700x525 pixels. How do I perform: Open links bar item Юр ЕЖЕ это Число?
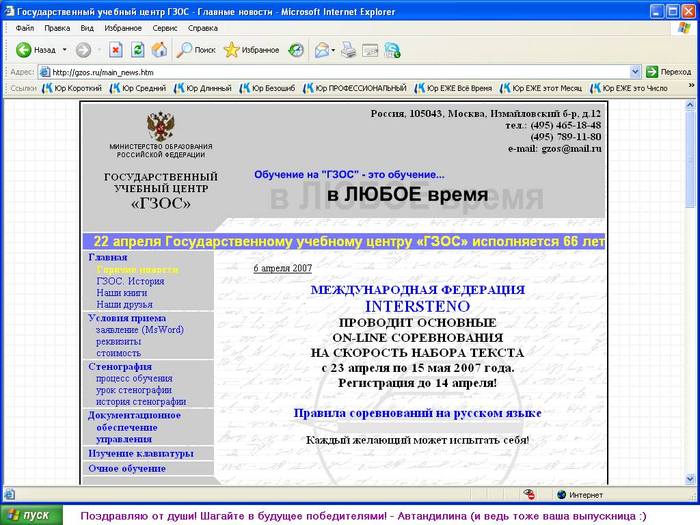tap(629, 88)
